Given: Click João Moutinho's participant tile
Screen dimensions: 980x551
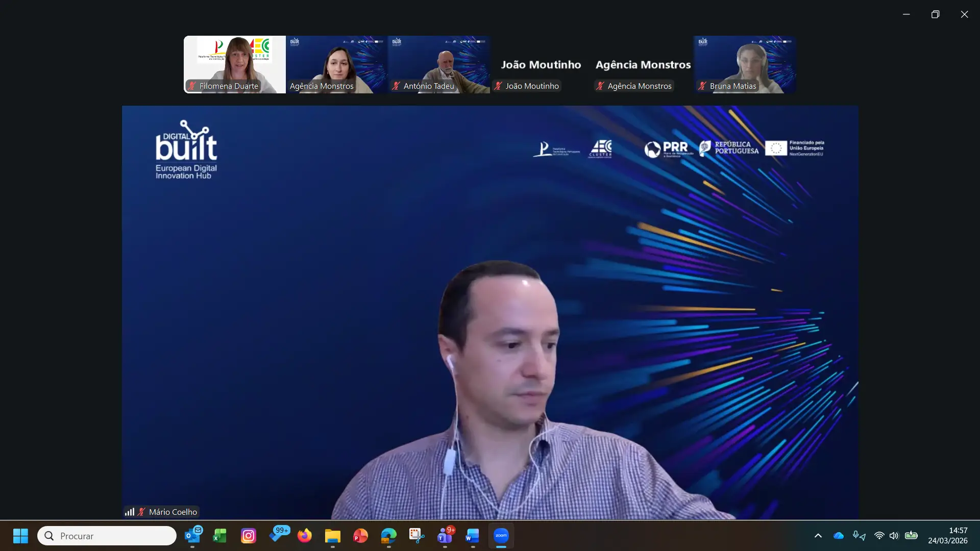Looking at the screenshot, I should click(x=541, y=64).
